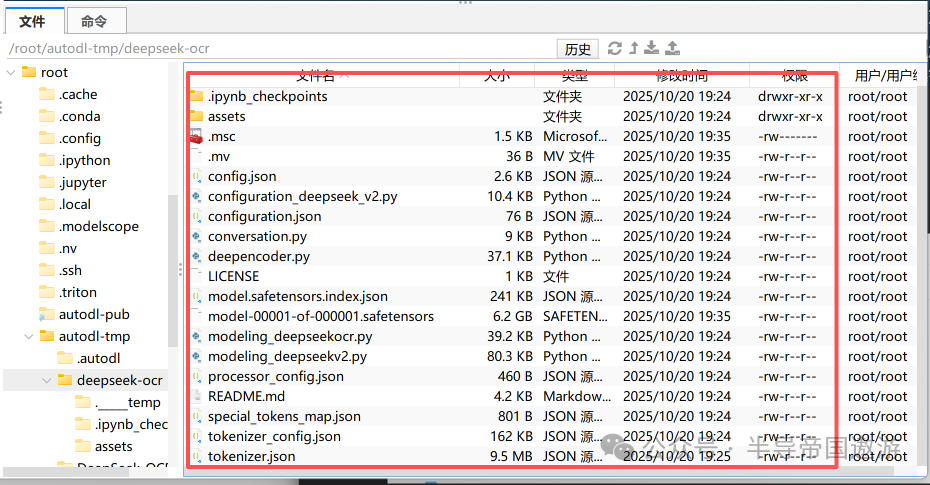Click the refresh directory icon
The height and width of the screenshot is (485, 930).
click(x=615, y=48)
